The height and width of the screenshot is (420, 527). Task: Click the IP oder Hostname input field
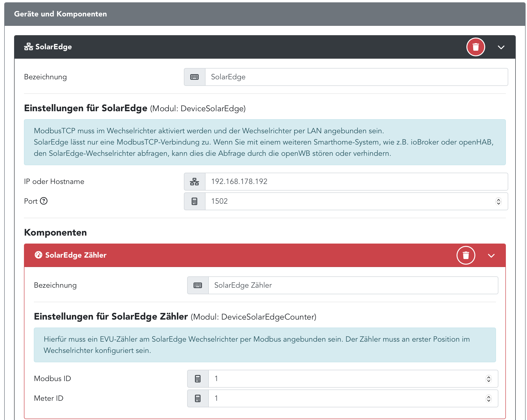356,182
